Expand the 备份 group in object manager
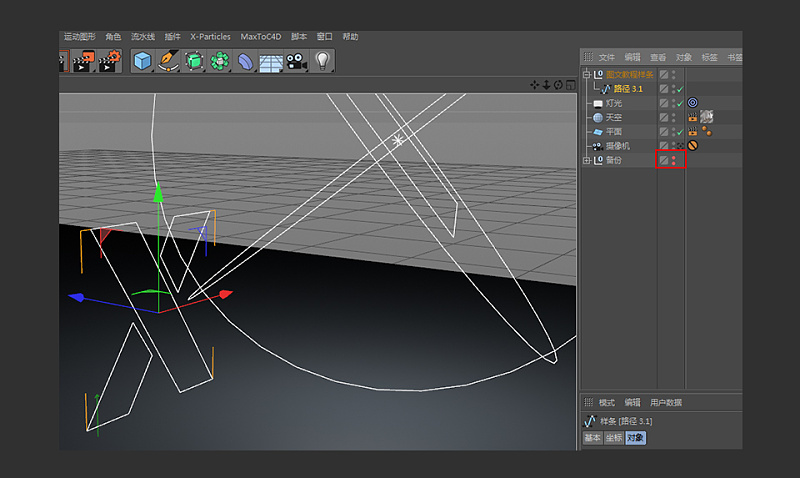Screen dimensions: 800x478 (587, 160)
